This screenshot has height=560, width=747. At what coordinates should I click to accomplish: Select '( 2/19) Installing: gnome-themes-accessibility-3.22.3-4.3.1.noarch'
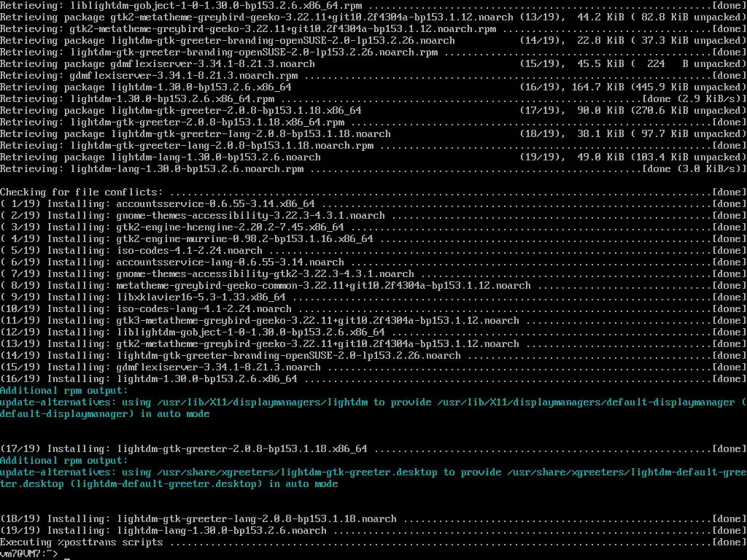(193, 216)
